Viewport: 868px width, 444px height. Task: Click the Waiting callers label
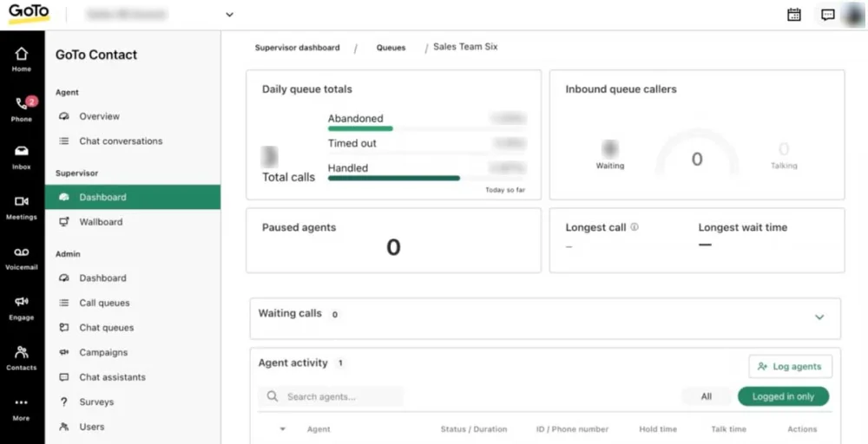609,166
